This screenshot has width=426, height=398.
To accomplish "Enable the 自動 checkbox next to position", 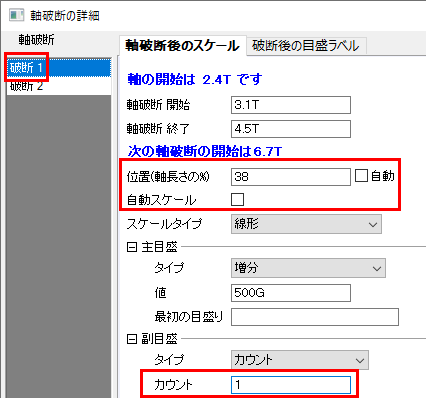I will point(361,176).
